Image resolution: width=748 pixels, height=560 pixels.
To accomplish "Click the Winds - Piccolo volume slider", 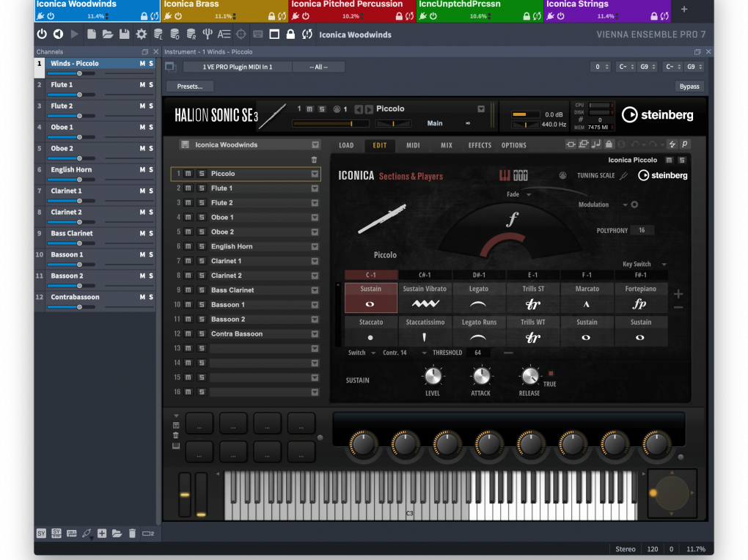I will pyautogui.click(x=71, y=73).
